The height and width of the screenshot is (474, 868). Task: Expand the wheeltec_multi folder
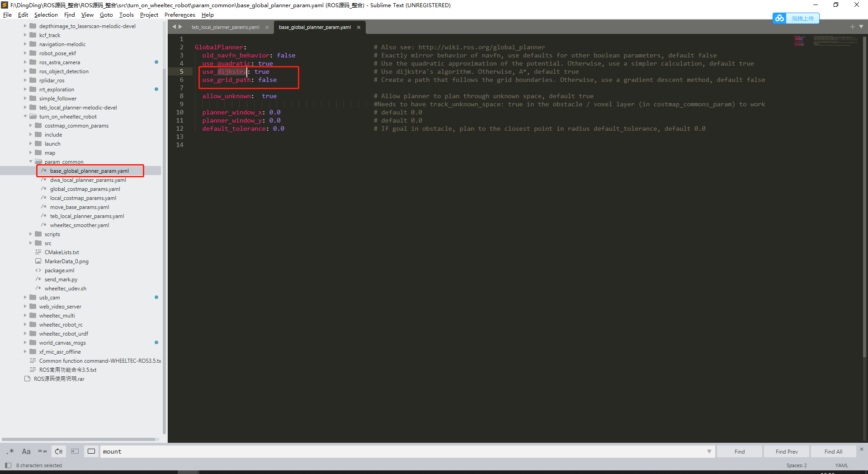(25, 316)
